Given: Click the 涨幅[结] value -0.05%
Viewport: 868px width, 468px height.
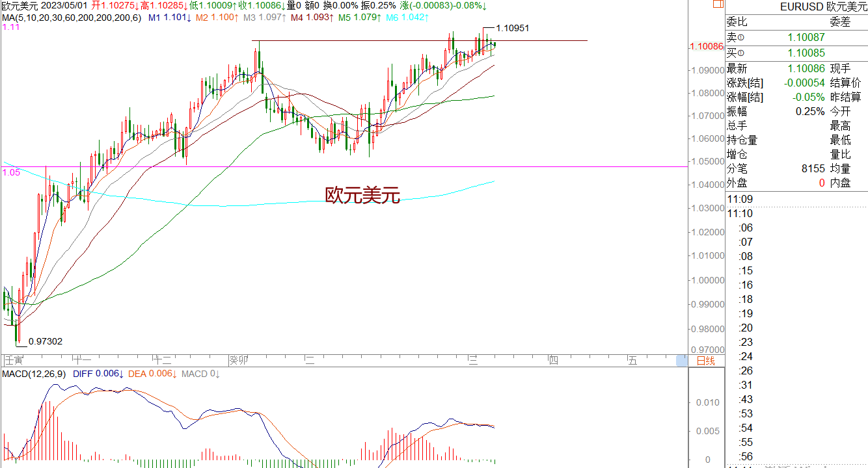Looking at the screenshot, I should click(x=809, y=97).
